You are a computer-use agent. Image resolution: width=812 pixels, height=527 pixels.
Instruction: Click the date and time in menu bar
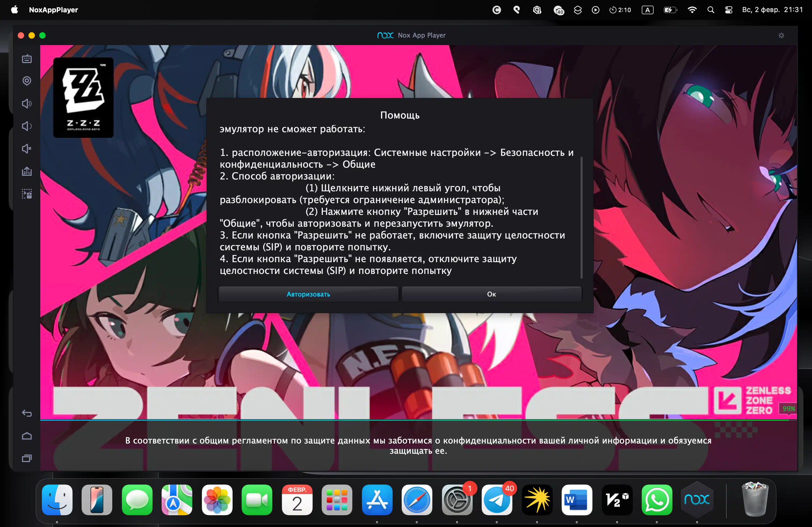tap(773, 10)
